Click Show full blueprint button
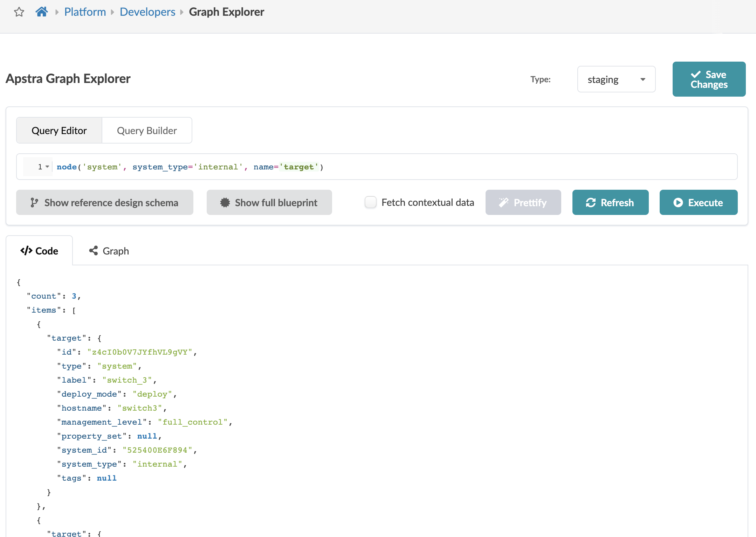Viewport: 756px width, 537px height. [269, 202]
